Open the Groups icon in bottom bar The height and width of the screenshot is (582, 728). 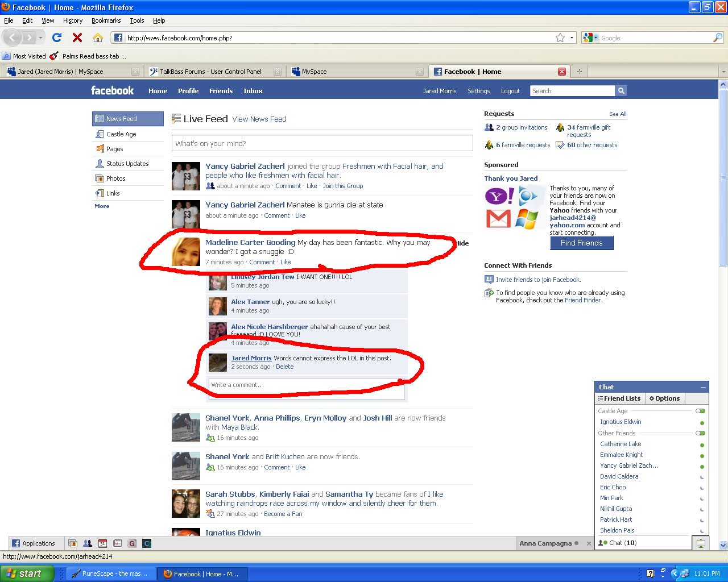coord(87,543)
